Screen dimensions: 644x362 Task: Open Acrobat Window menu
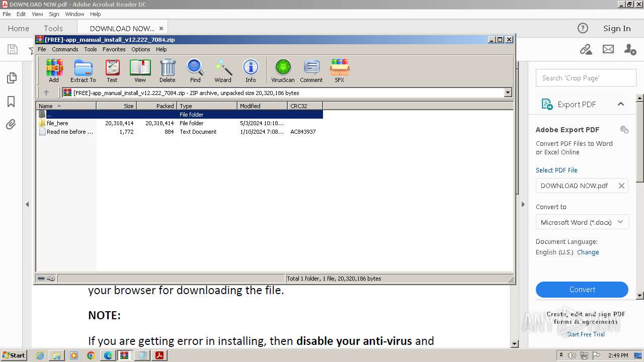(x=74, y=14)
